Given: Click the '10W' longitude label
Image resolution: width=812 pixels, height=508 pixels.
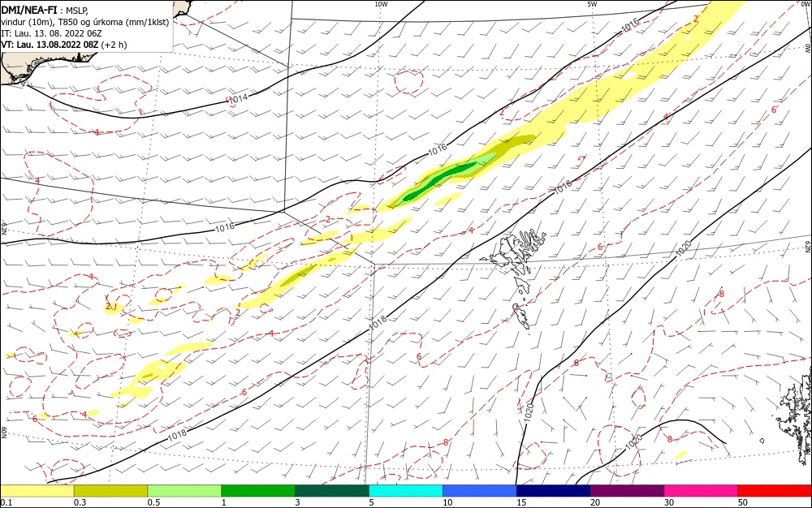Looking at the screenshot, I should coord(381,4).
